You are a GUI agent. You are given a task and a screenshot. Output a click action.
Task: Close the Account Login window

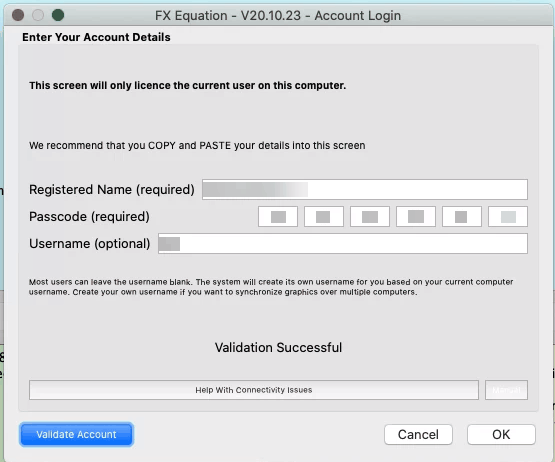click(x=18, y=15)
